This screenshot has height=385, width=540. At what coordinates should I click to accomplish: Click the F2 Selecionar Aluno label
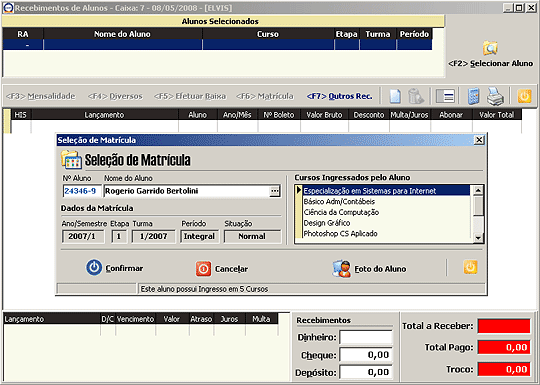(490, 63)
